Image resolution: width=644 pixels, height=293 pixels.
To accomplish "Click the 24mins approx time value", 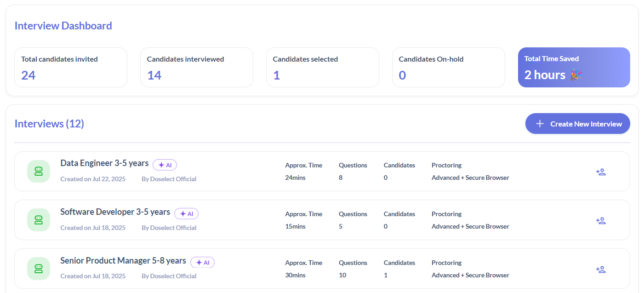I will 295,178.
